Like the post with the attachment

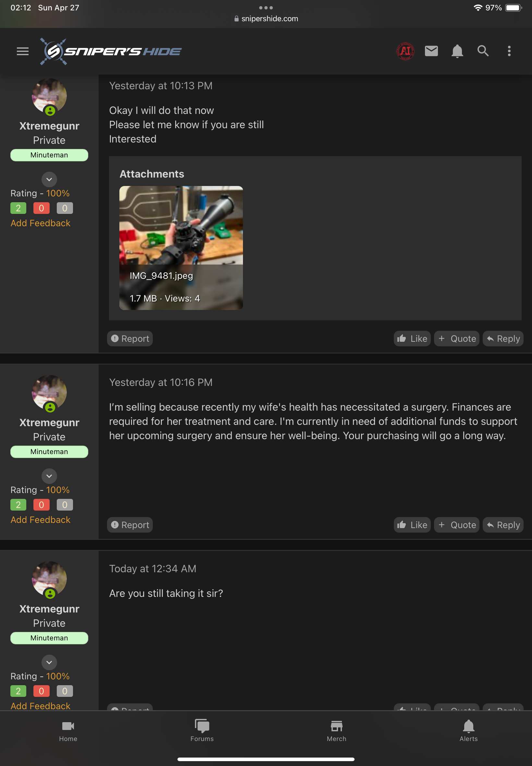(x=412, y=339)
